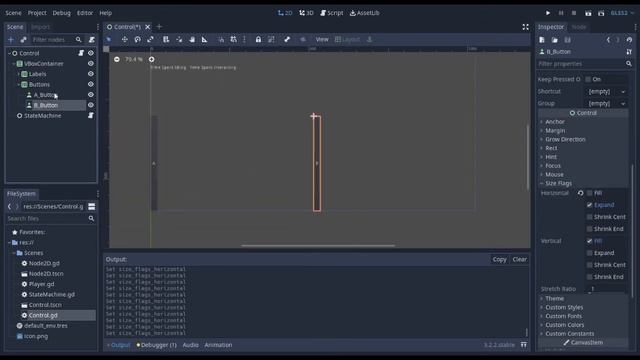Collapse the Scenes folder in FileSystem
The width and height of the screenshot is (640, 360).
(x=14, y=253)
